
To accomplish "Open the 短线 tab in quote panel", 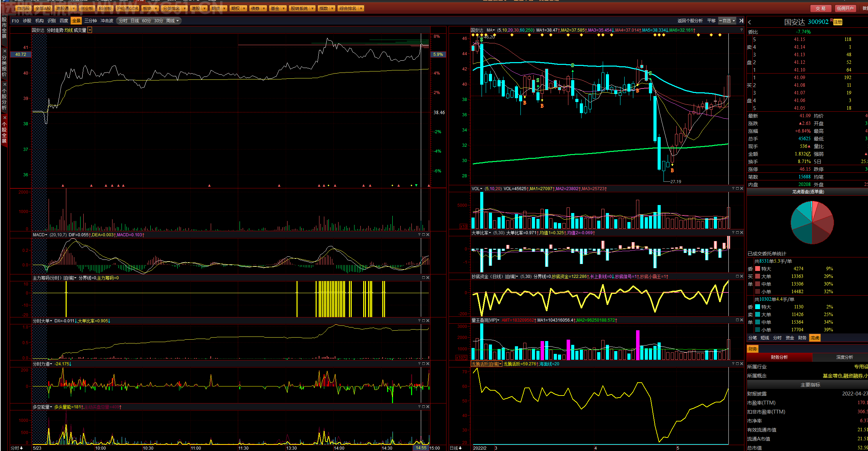I will point(765,338).
